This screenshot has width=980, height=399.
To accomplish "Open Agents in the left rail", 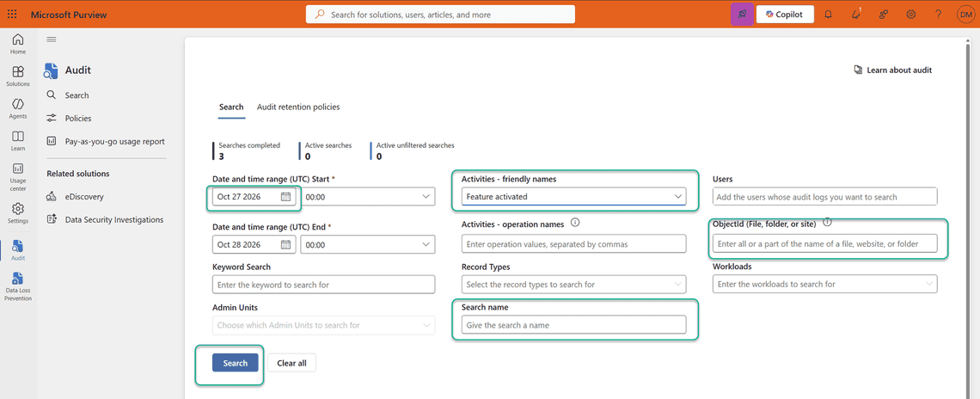I will coord(18,109).
